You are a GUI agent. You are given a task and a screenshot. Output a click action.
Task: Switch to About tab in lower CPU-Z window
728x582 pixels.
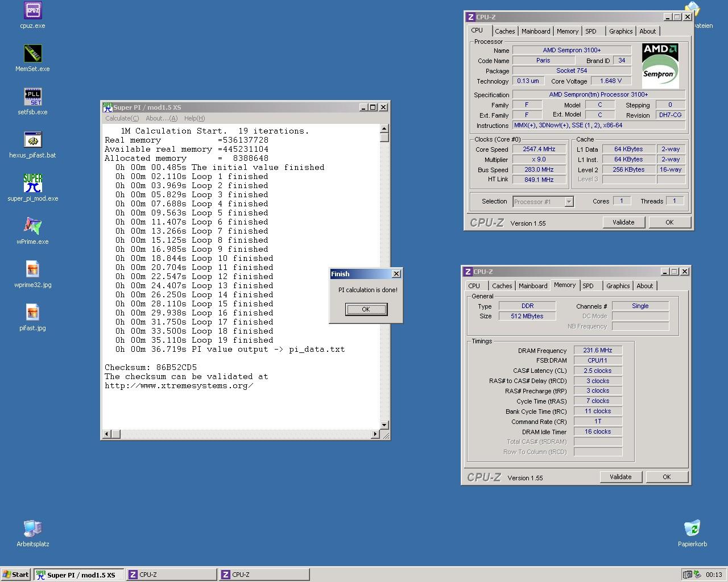point(644,286)
